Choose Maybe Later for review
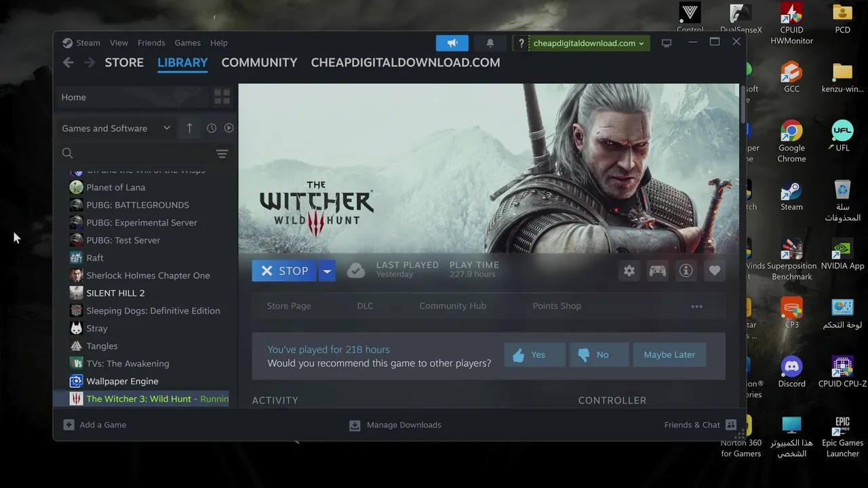 coord(669,354)
